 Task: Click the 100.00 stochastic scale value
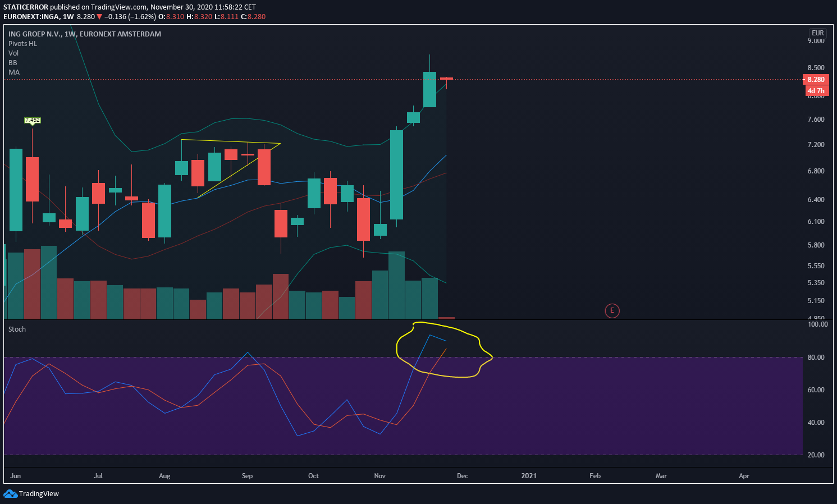click(818, 324)
